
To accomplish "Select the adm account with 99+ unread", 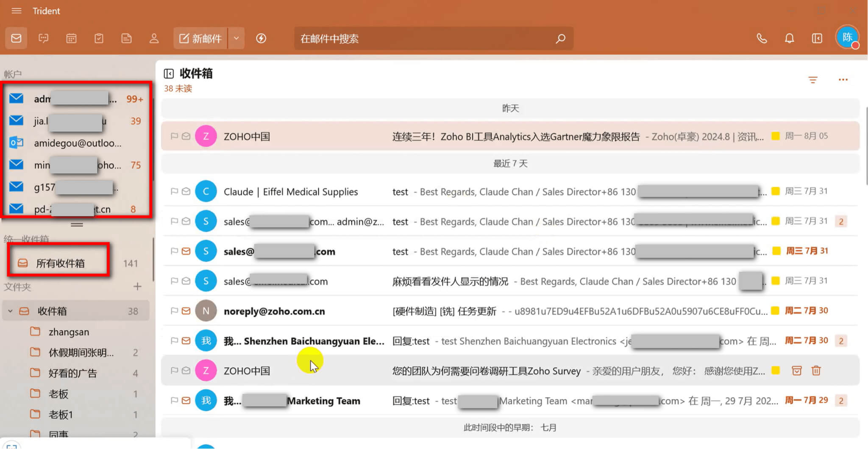I will [x=76, y=99].
